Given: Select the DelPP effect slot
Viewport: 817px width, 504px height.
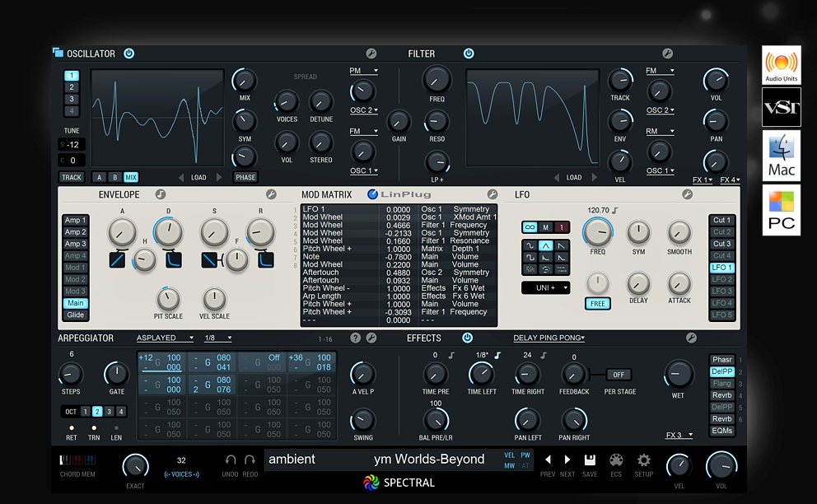Looking at the screenshot, I should point(721,371).
